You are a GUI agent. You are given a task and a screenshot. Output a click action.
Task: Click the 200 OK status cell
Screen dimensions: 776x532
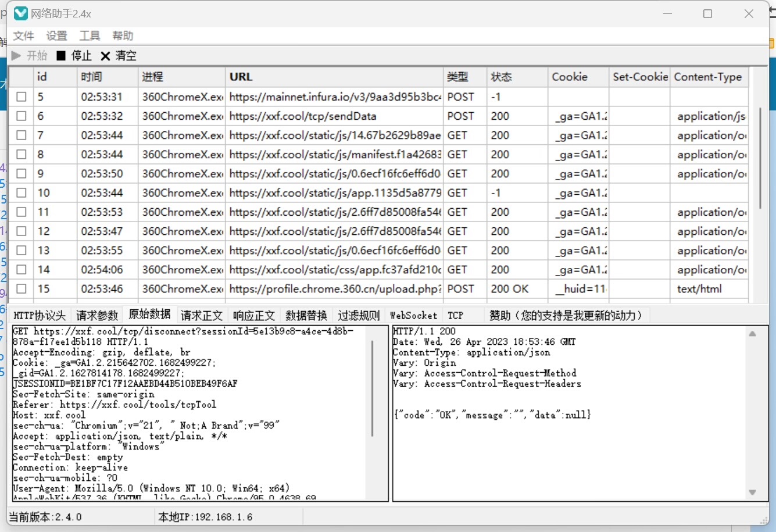(517, 289)
